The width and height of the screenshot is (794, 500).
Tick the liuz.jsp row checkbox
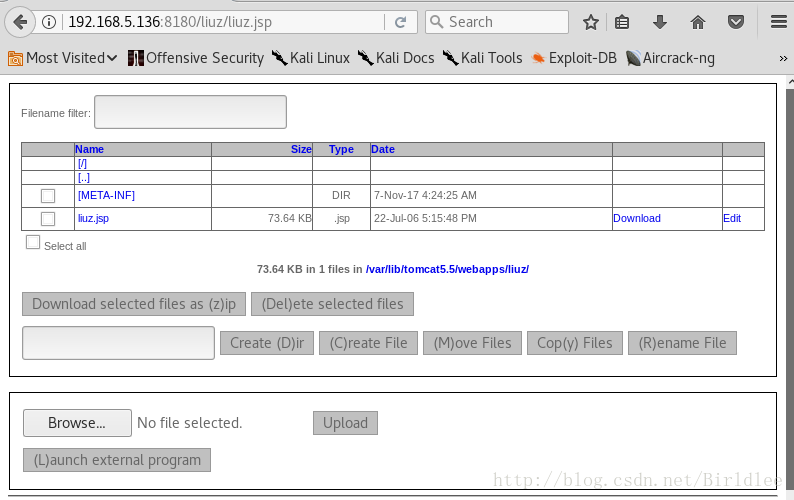[x=48, y=219]
